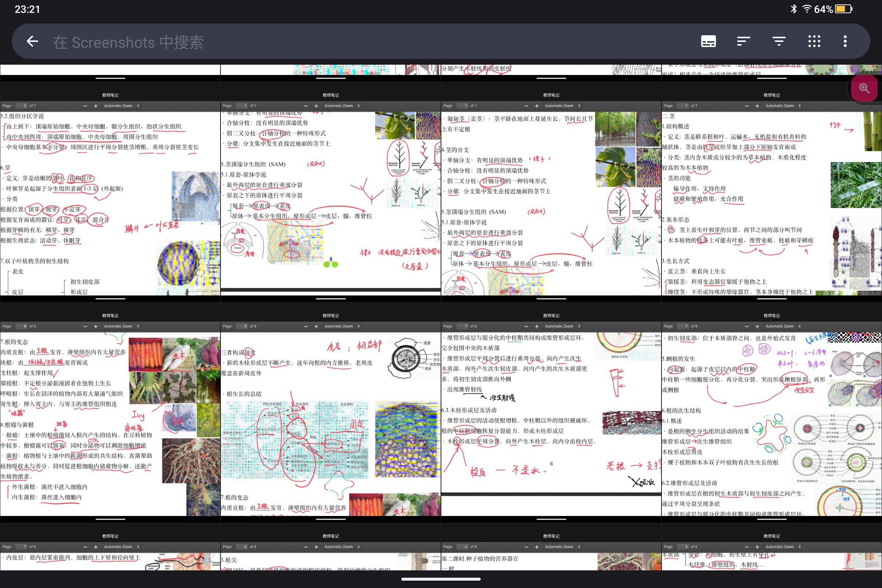Focus the '在 Screenshots 中搜索' search field

[x=128, y=42]
